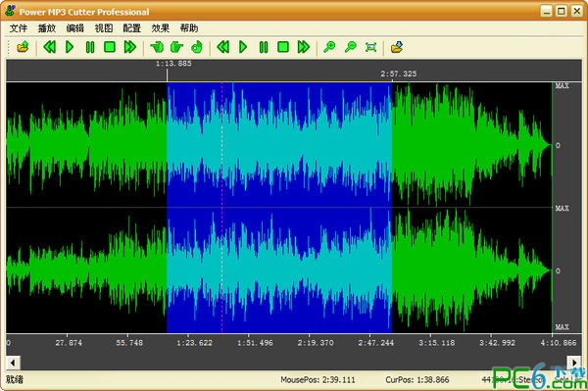Click the 就绪 status text
This screenshot has width=588, height=391.
pyautogui.click(x=15, y=380)
